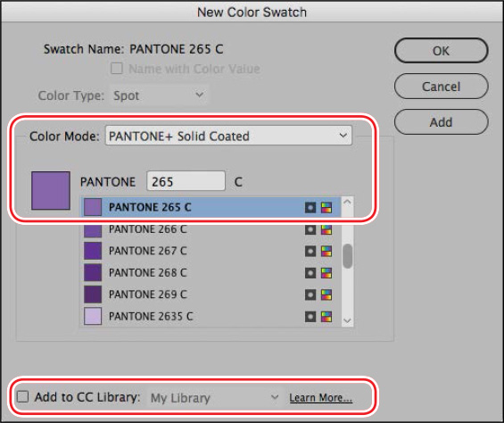Click spot color icon for PANTONE 265 C
The width and height of the screenshot is (504, 423).
pyautogui.click(x=310, y=207)
